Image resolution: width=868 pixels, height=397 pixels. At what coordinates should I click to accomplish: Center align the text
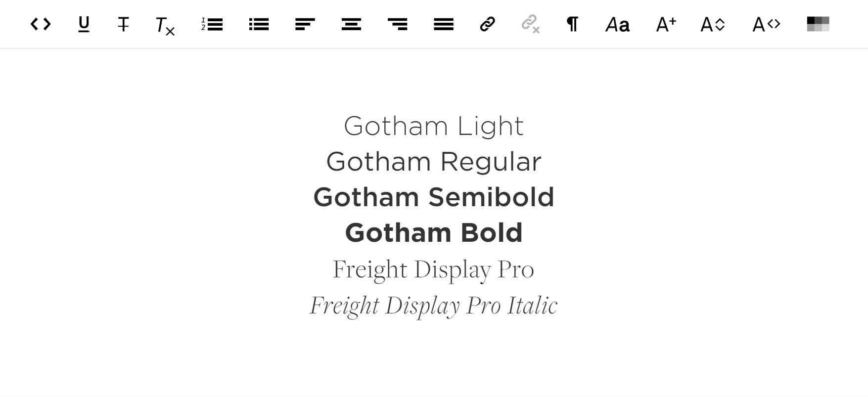351,24
